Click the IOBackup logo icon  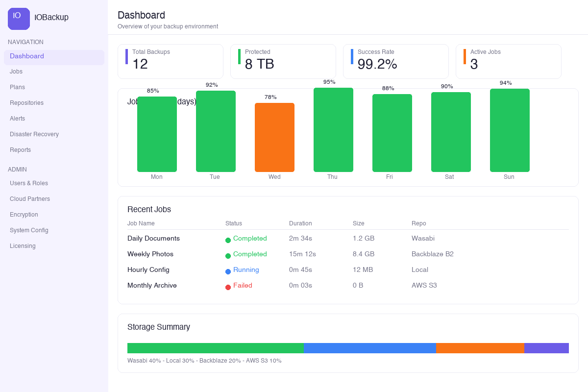click(x=19, y=19)
